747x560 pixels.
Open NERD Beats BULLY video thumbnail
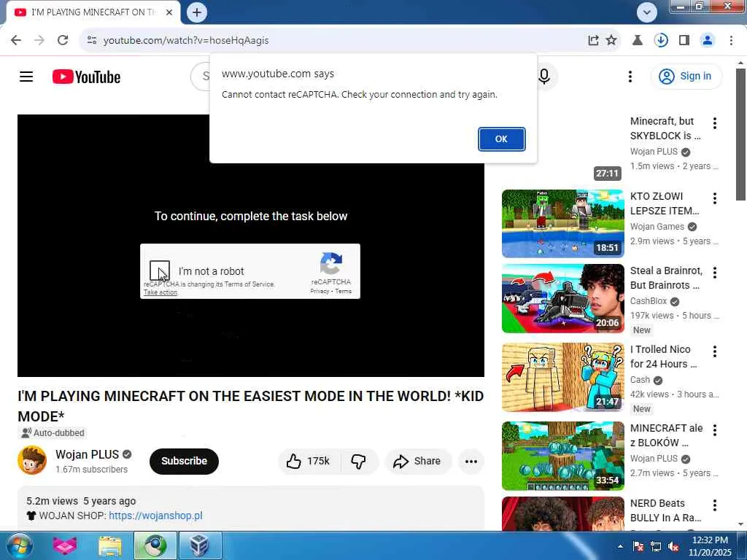click(x=562, y=513)
